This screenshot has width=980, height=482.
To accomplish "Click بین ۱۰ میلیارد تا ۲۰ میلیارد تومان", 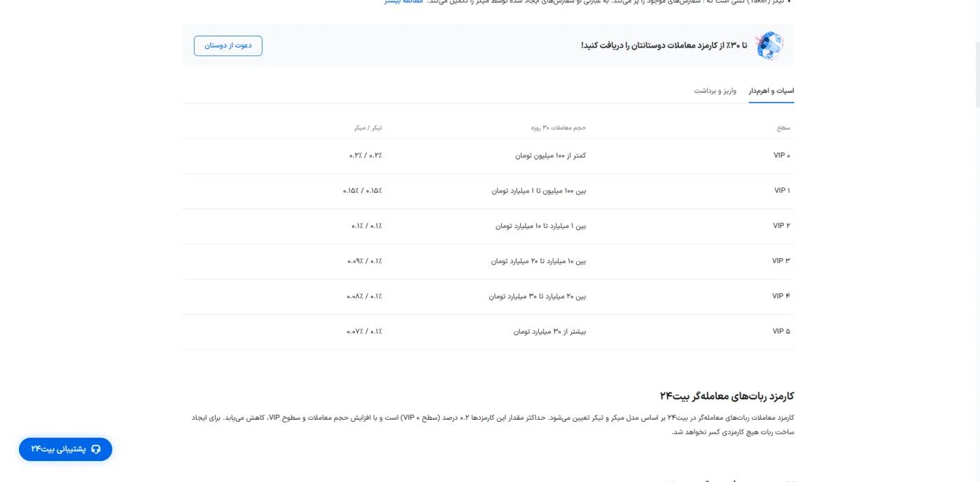I will (538, 261).
